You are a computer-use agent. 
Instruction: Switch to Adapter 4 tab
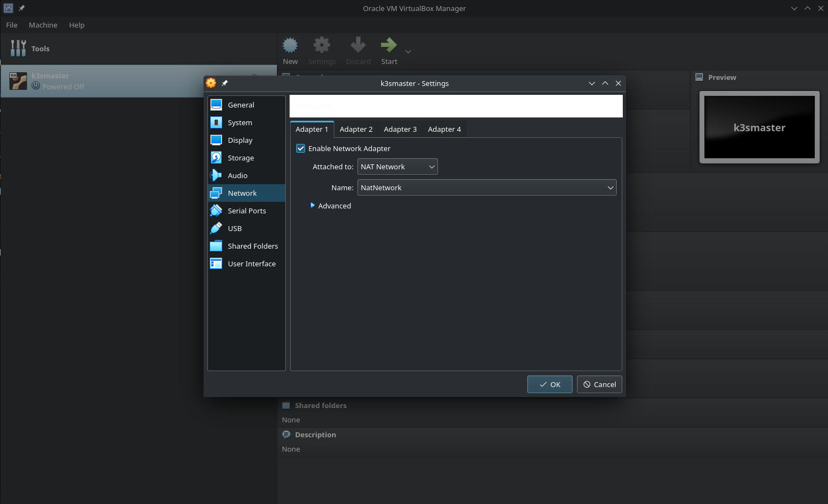coord(445,129)
